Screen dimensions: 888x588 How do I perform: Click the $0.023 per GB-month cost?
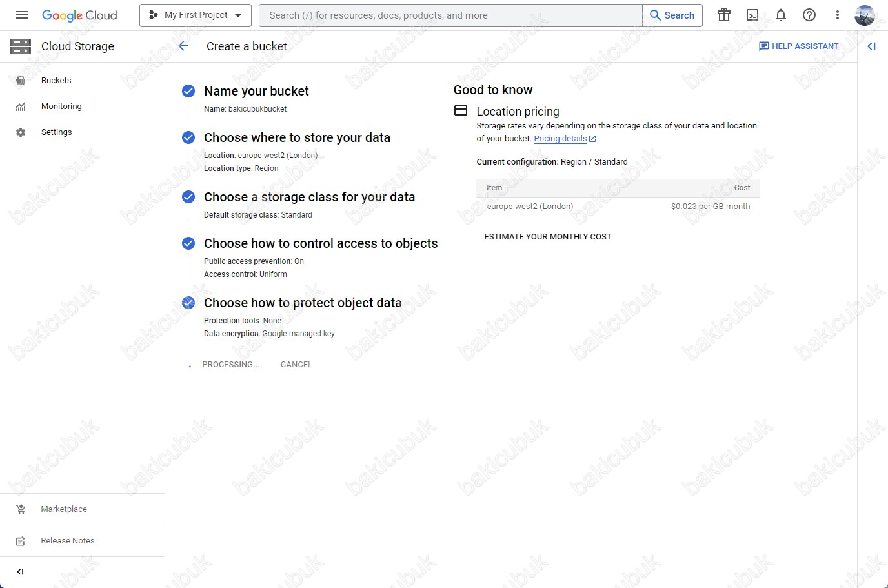point(711,207)
